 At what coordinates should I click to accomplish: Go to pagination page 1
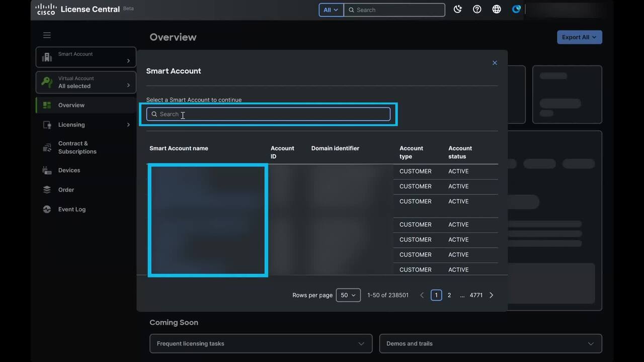[x=436, y=295]
